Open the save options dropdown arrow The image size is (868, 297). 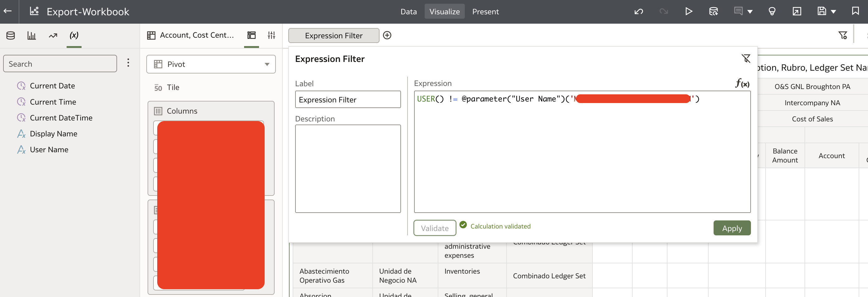click(833, 12)
